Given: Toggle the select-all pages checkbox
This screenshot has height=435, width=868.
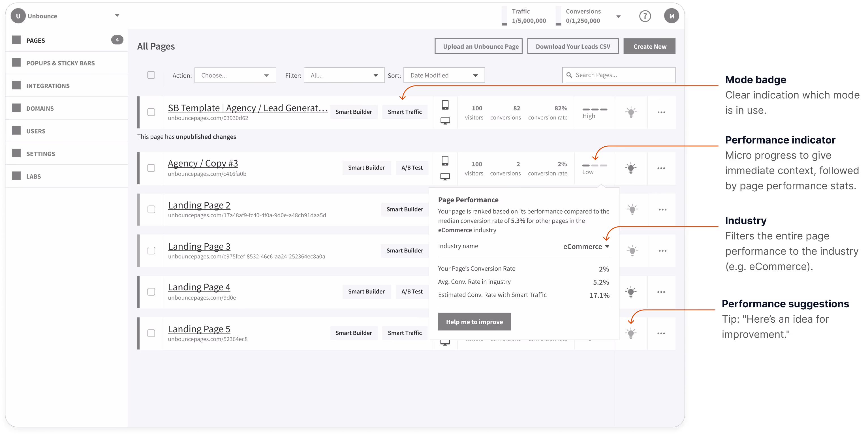Looking at the screenshot, I should pos(151,75).
